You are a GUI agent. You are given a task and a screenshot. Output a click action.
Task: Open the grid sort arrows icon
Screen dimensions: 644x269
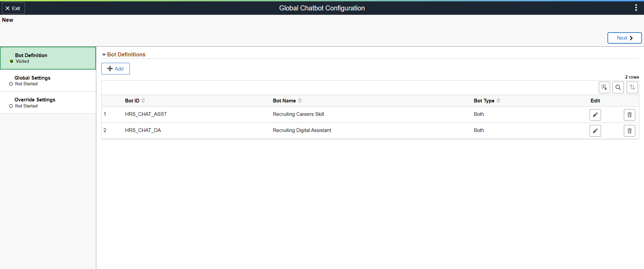point(632,88)
